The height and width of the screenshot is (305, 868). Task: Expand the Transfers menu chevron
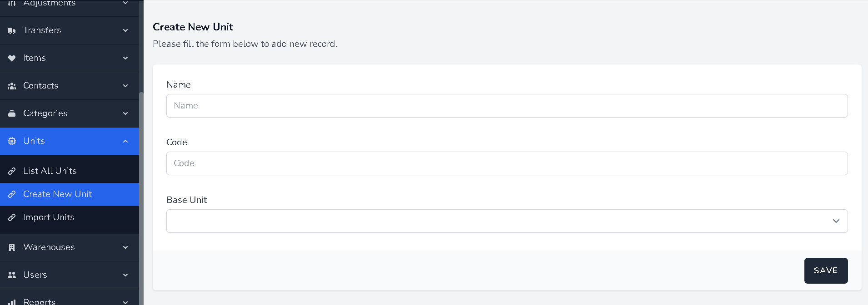pos(125,30)
